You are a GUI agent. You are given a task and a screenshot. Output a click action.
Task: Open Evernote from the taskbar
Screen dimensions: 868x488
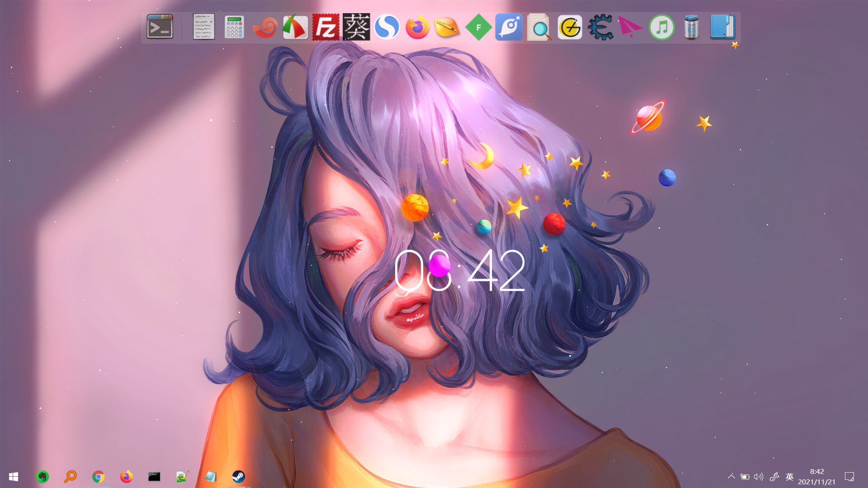click(x=42, y=477)
